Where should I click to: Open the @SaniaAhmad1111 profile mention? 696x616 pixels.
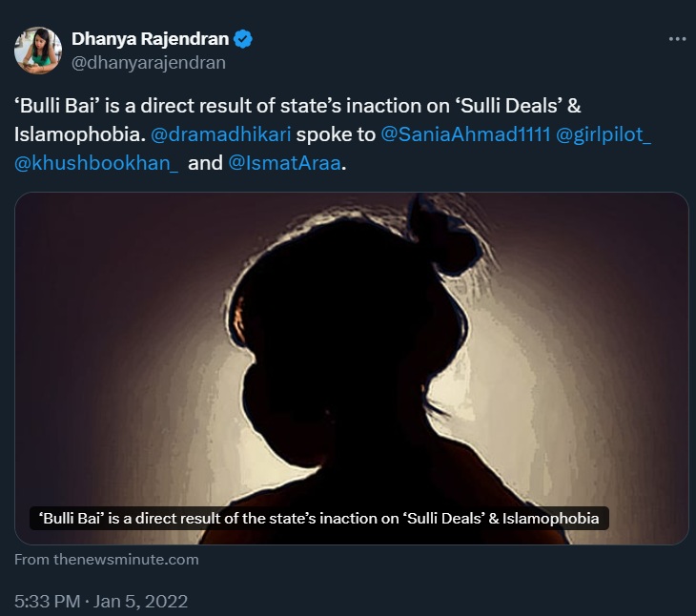(465, 135)
